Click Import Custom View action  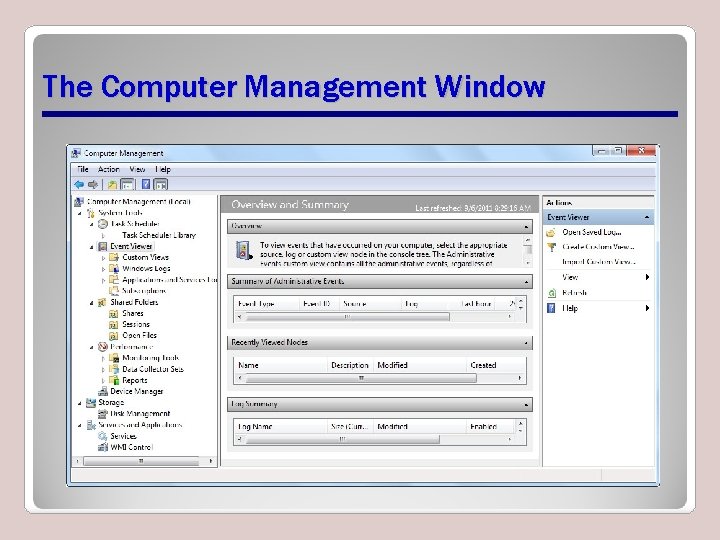coord(598,262)
